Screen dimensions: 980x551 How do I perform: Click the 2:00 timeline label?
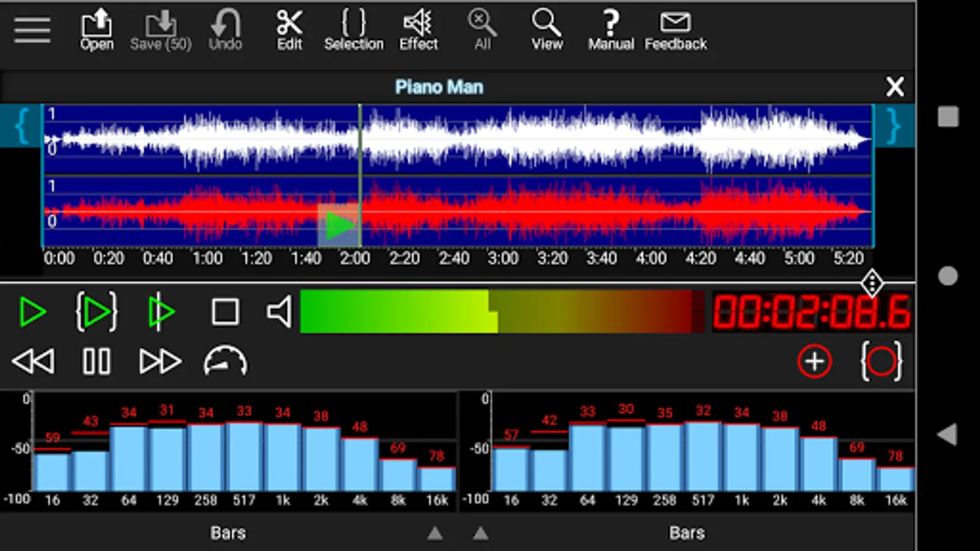coord(355,258)
